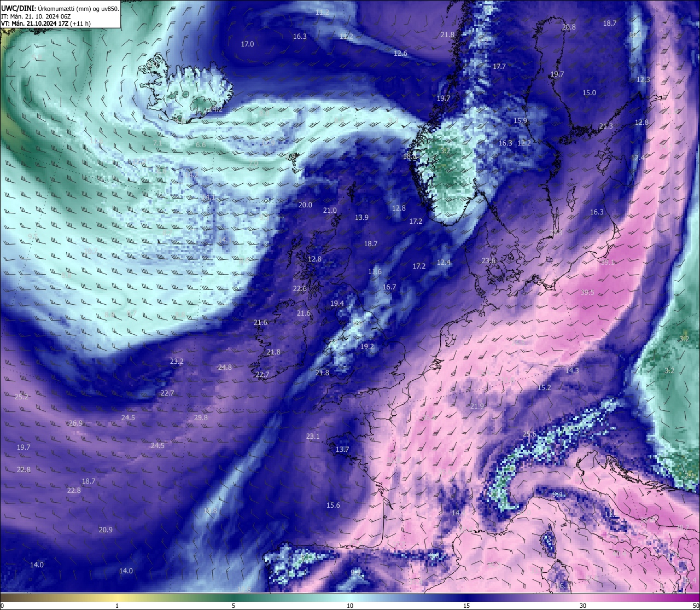Select the 12.6 value in Norwegian Sea

coord(400,53)
